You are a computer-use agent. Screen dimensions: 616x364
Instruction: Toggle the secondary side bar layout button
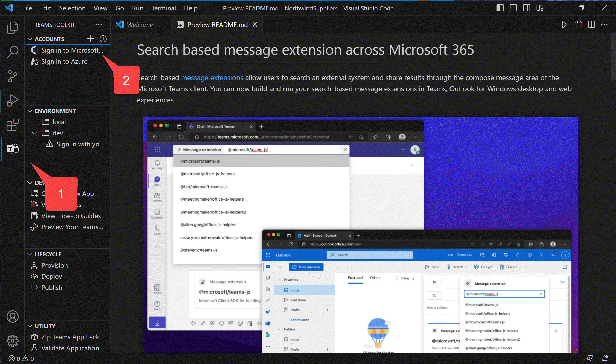point(527,8)
